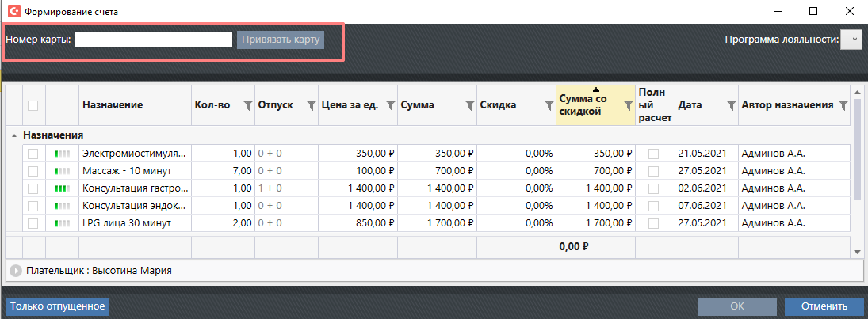Open filter icon in Дата column
868x319 pixels.
(x=730, y=105)
